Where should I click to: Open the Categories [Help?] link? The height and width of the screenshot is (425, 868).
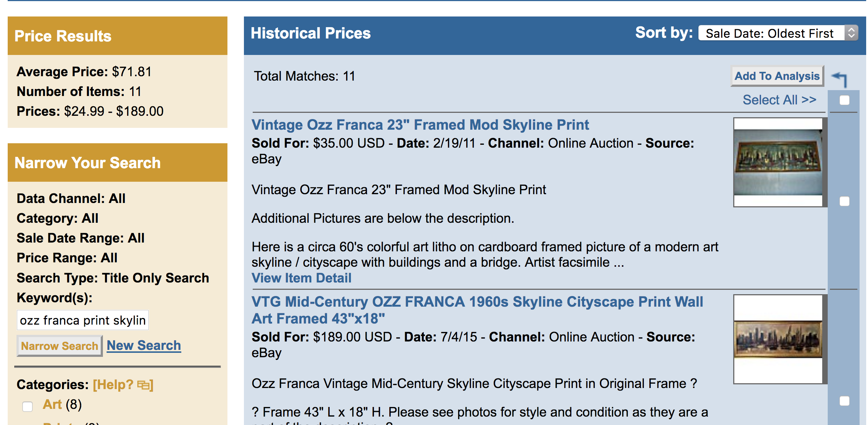pos(123,385)
